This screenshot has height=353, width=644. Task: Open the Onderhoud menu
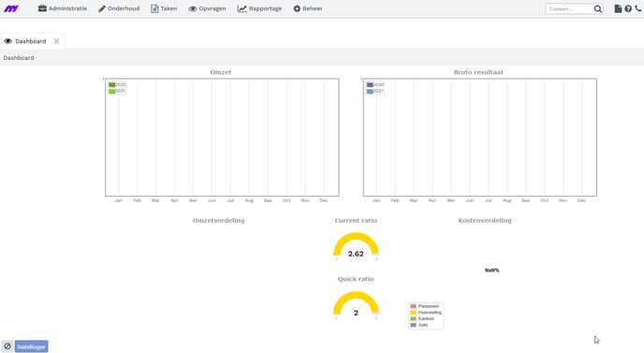click(x=119, y=8)
